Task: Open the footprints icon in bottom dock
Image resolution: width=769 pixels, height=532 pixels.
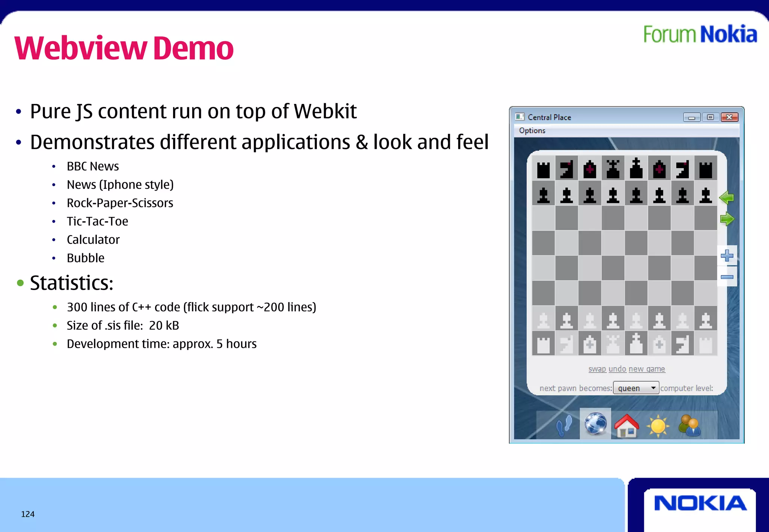Action: click(564, 425)
